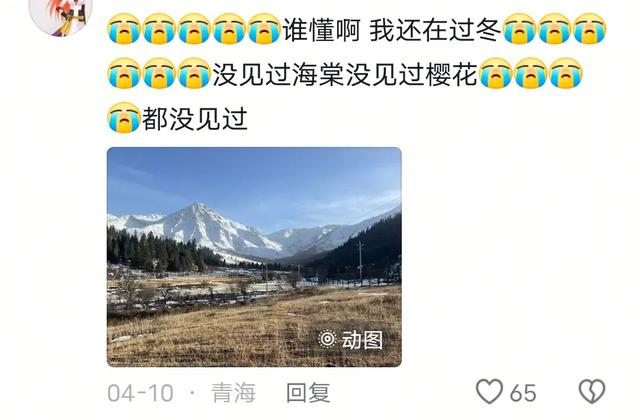Tap the circular live-photo icon beside 动图
This screenshot has width=640, height=420.
coord(327,339)
